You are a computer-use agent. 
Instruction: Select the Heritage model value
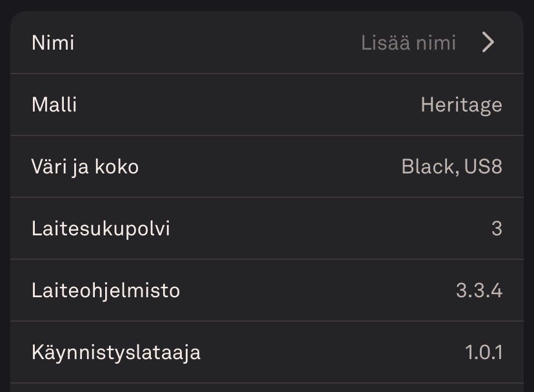click(x=461, y=104)
